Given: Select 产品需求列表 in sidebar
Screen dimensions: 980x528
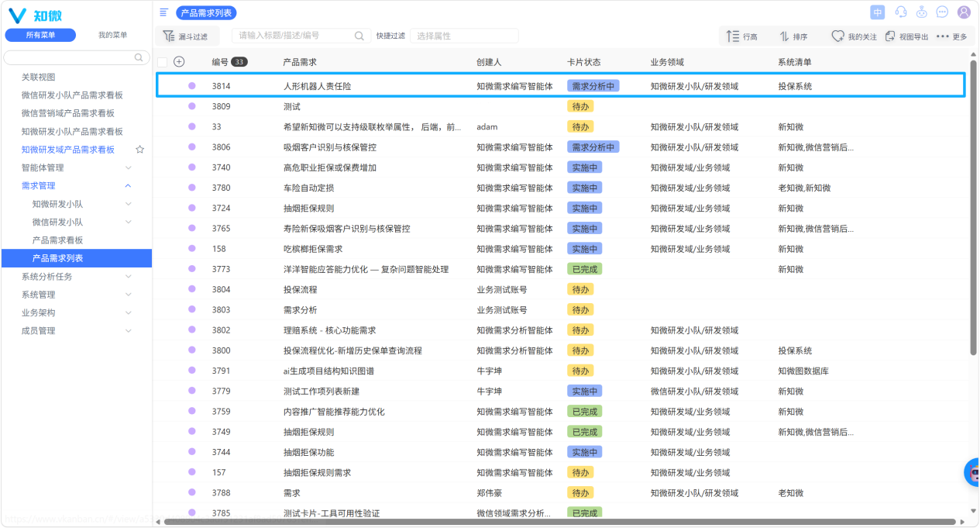Looking at the screenshot, I should (x=76, y=258).
